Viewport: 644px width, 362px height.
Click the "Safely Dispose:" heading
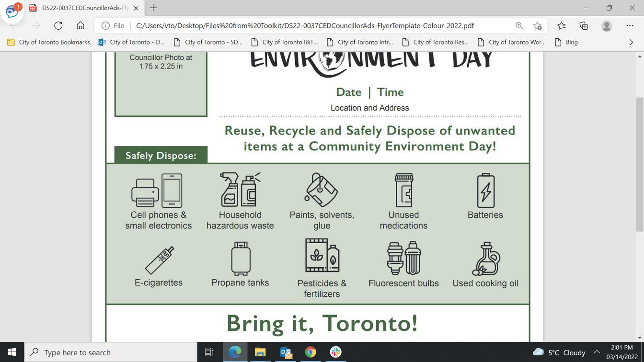tap(161, 156)
